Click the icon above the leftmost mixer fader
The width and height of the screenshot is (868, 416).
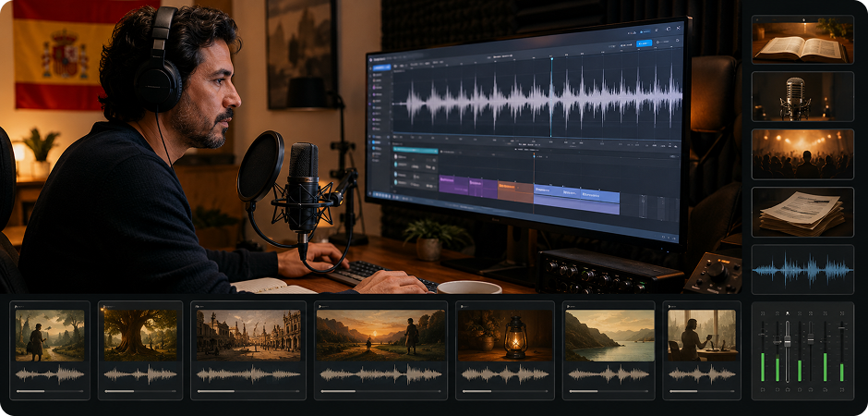(x=763, y=313)
